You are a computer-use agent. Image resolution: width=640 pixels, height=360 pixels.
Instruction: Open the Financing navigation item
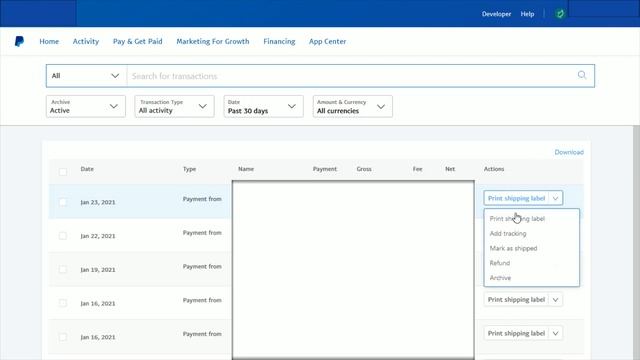click(279, 41)
